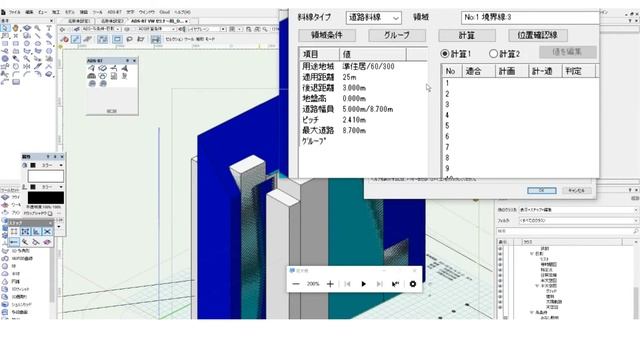Select the 計算2 radio button

[x=493, y=53]
